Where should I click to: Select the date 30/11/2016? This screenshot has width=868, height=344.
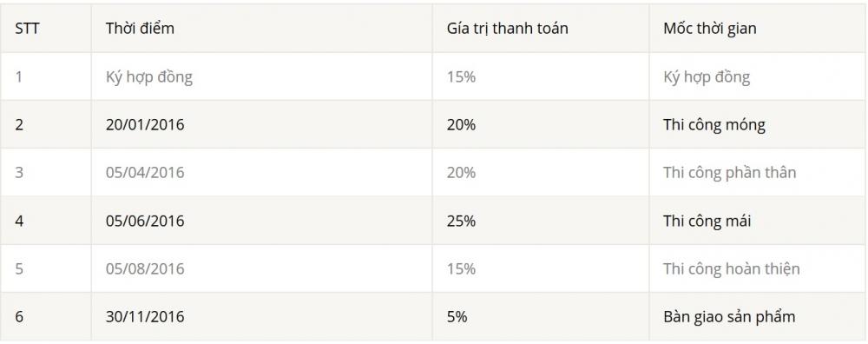point(145,317)
